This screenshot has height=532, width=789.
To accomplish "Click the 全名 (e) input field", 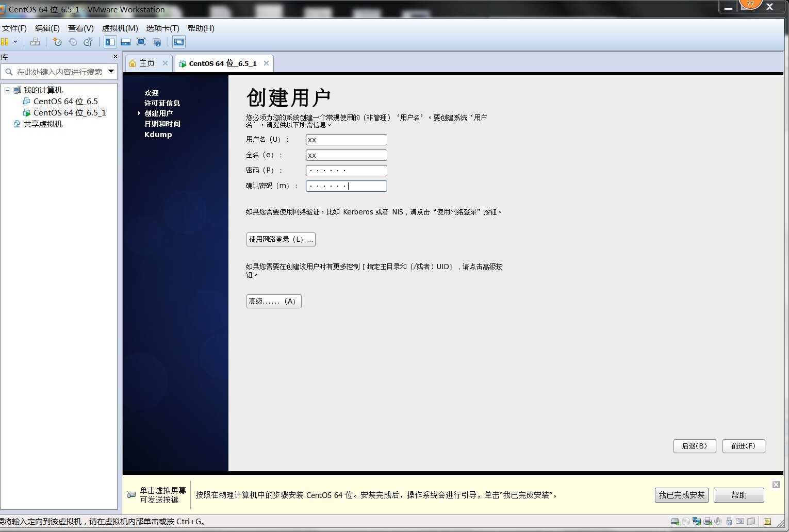I will click(x=346, y=155).
